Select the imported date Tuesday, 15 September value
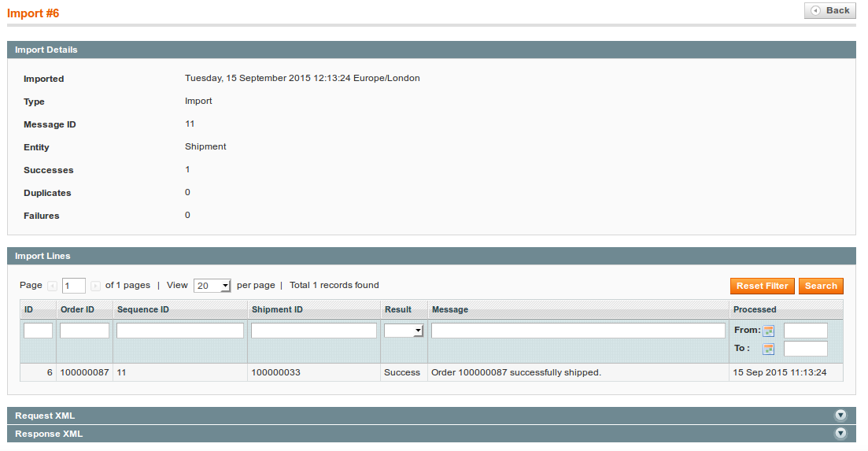This screenshot has width=868, height=451. coord(302,78)
